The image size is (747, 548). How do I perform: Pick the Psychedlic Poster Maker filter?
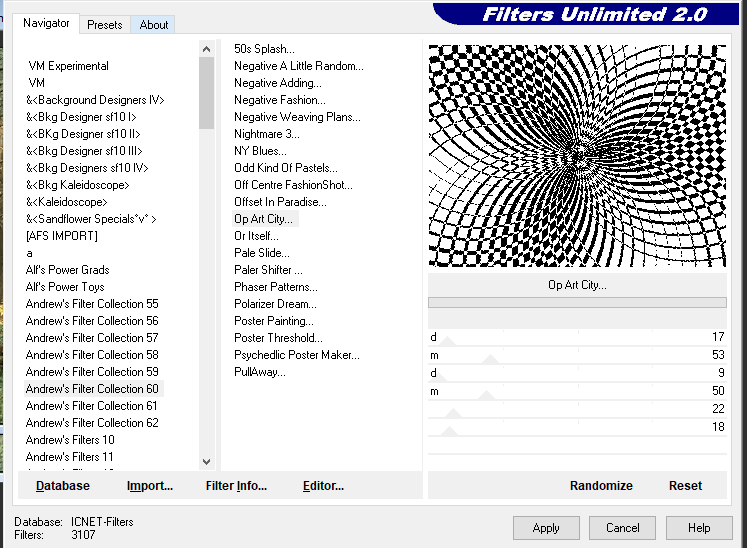(x=296, y=355)
